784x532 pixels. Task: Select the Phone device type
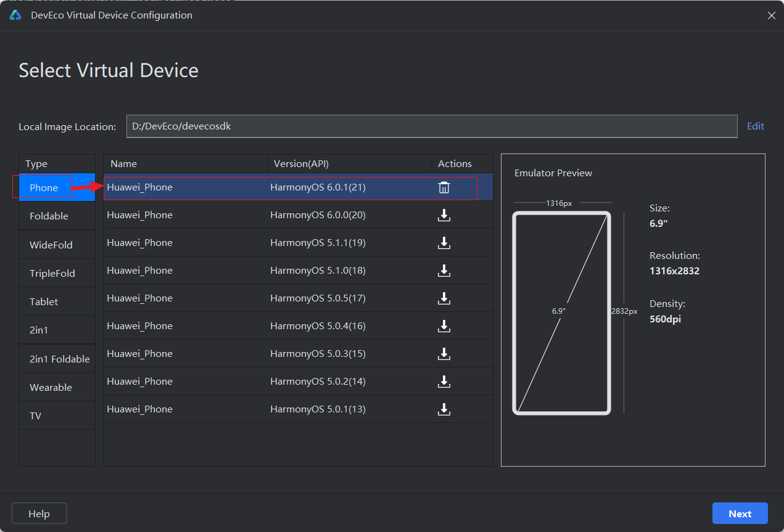57,187
